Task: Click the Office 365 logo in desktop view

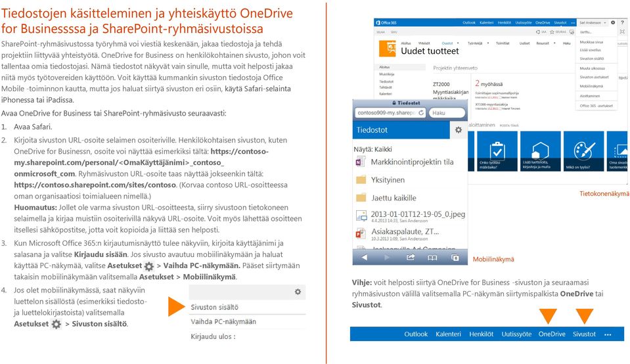Action: point(386,23)
